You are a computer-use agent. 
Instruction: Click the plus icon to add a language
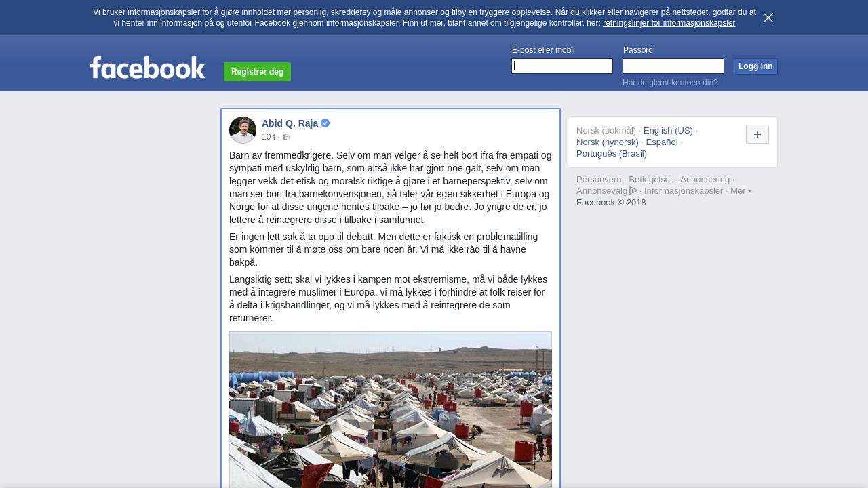pyautogui.click(x=757, y=134)
